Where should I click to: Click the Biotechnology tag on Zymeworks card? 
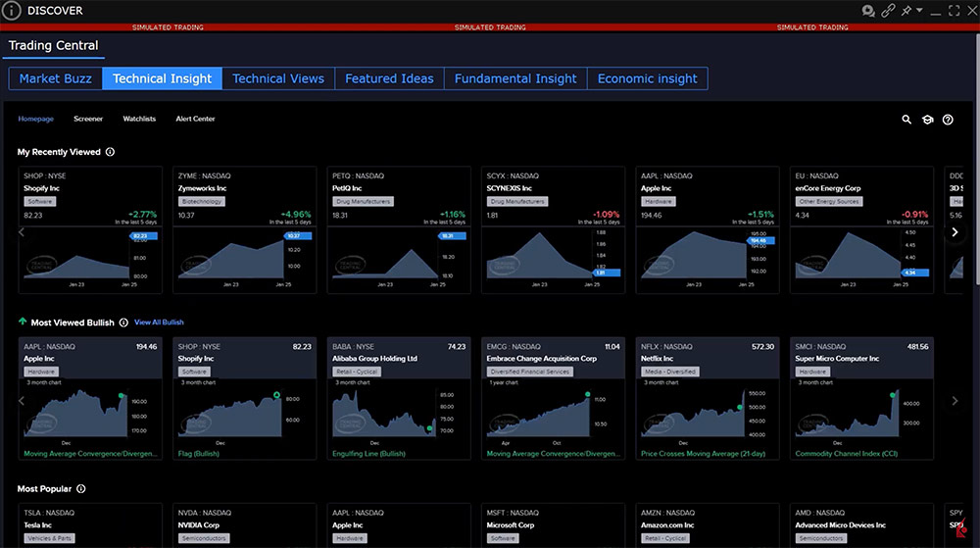pos(202,202)
